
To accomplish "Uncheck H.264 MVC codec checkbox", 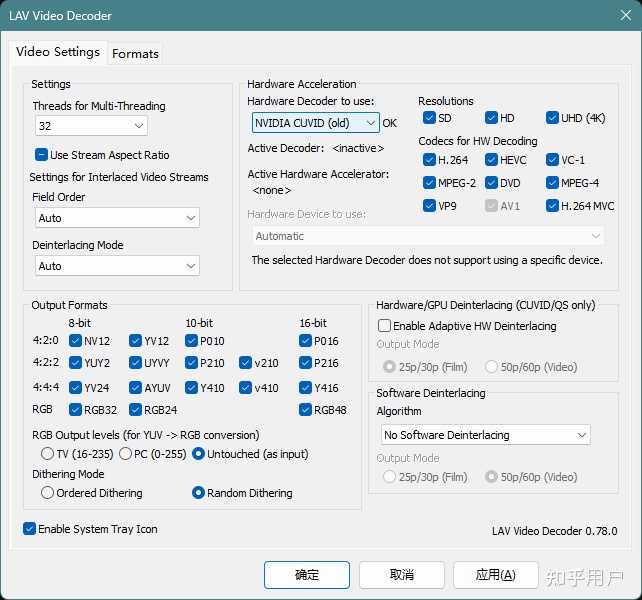I will coord(553,207).
